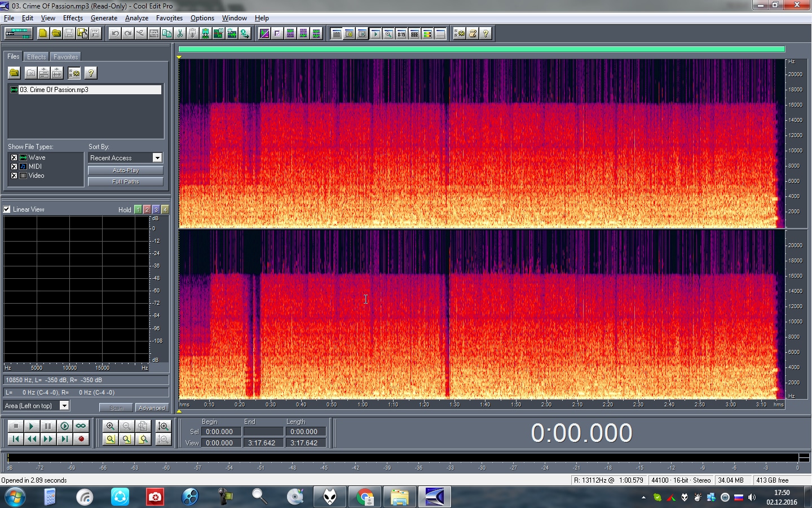Open the Sort By Recent Access dropdown
Image resolution: width=812 pixels, height=508 pixels.
coord(157,158)
